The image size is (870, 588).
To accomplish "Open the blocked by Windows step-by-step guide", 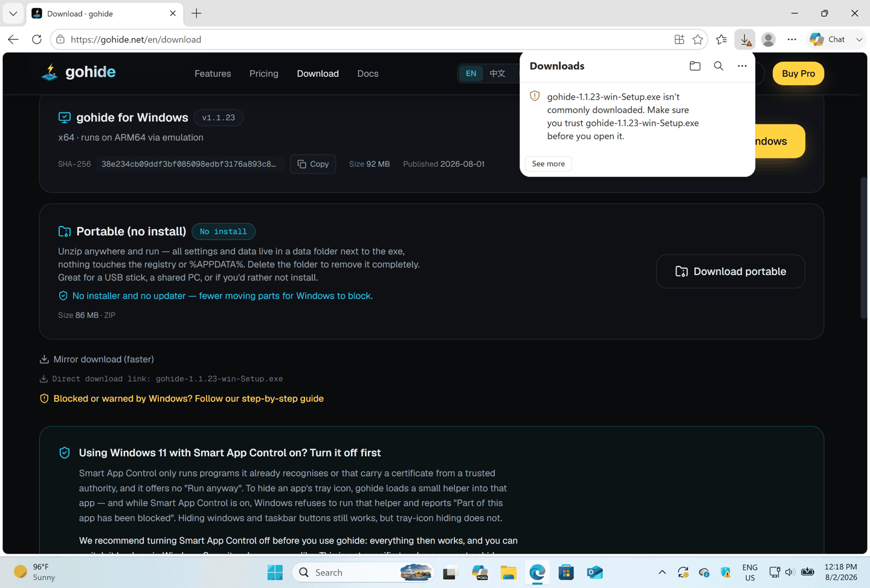I will click(182, 399).
